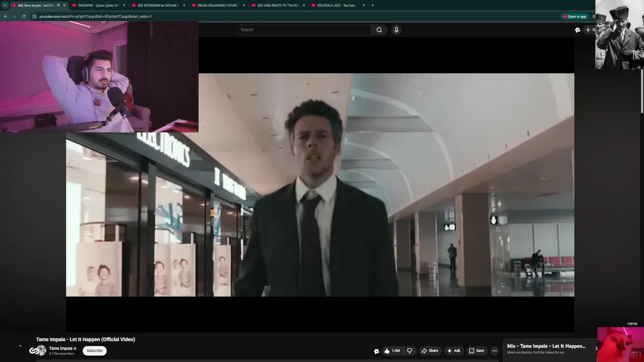Open more actions three-dot menu
The image size is (644, 362).
pos(495,351)
